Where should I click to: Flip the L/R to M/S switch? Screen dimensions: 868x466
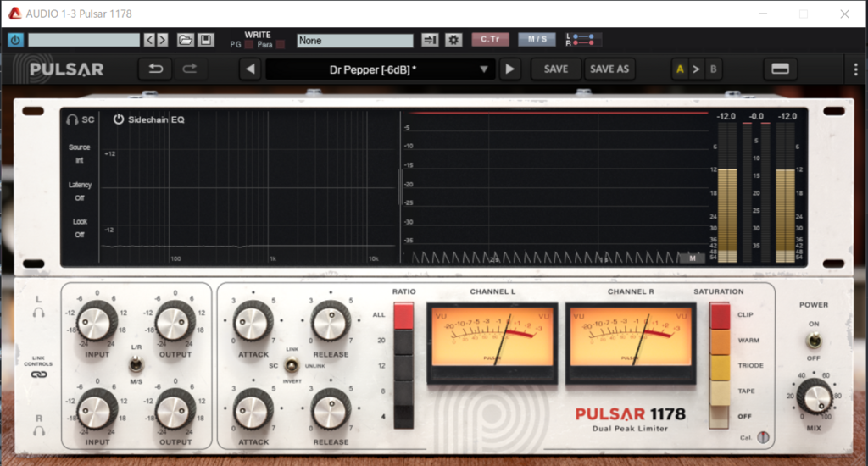pyautogui.click(x=136, y=364)
